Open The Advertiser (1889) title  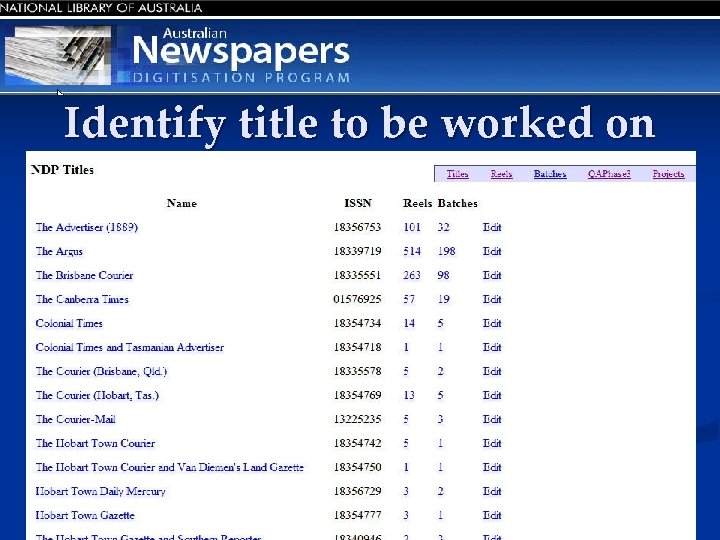86,227
